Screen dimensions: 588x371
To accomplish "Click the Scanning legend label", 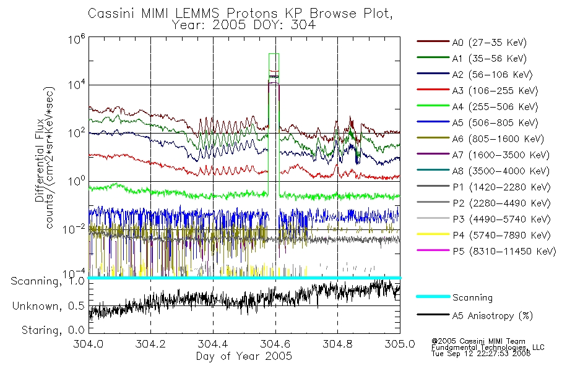I will tap(472, 298).
